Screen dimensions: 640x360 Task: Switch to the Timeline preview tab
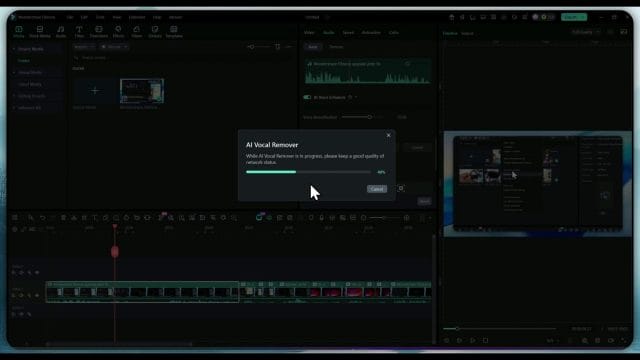tap(450, 33)
